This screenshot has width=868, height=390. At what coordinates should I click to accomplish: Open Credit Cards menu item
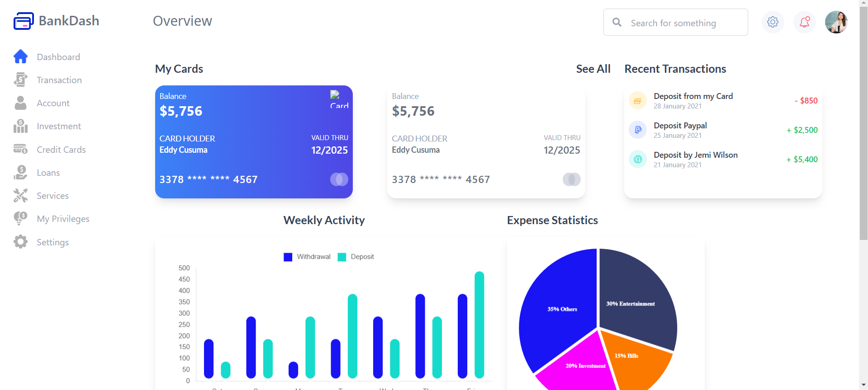point(61,150)
